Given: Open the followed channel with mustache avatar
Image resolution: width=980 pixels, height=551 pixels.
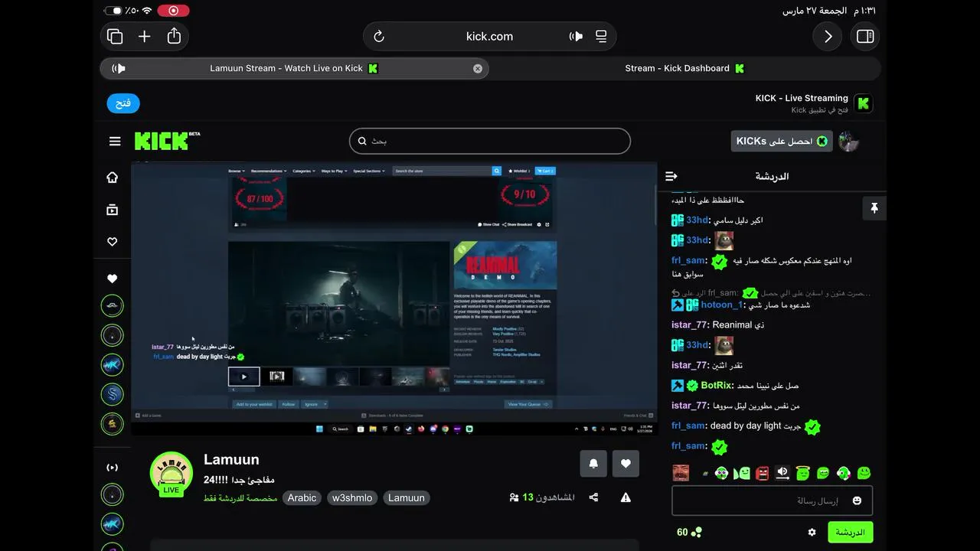Looking at the screenshot, I should (x=112, y=306).
